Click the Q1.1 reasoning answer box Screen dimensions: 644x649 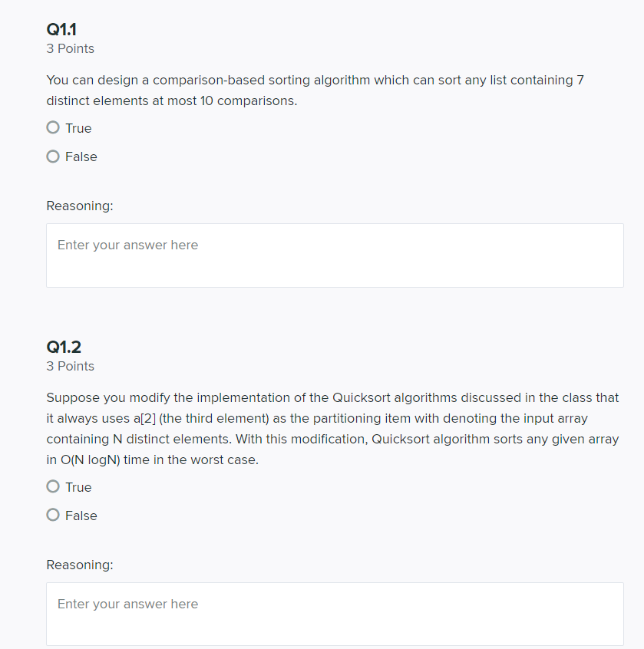334,254
